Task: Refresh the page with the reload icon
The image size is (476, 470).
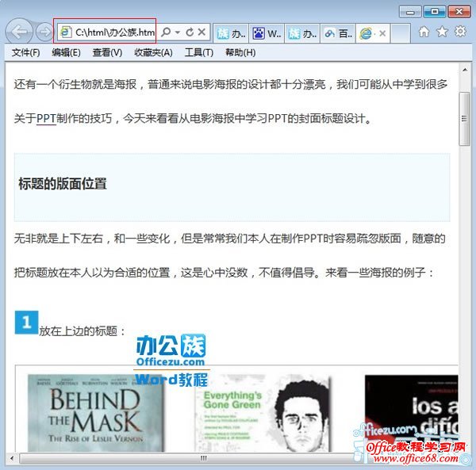Action: point(190,32)
